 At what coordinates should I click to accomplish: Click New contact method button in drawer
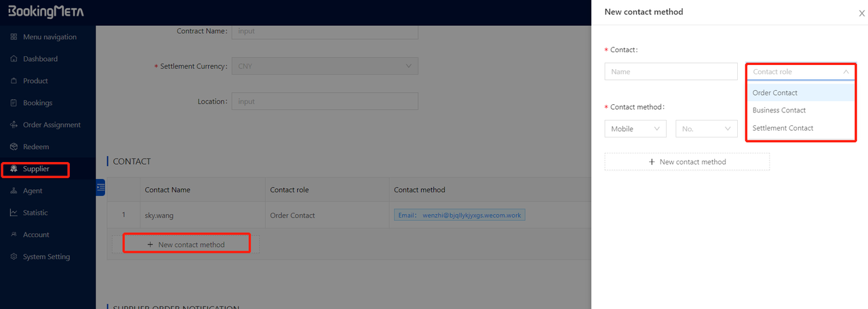pos(687,162)
